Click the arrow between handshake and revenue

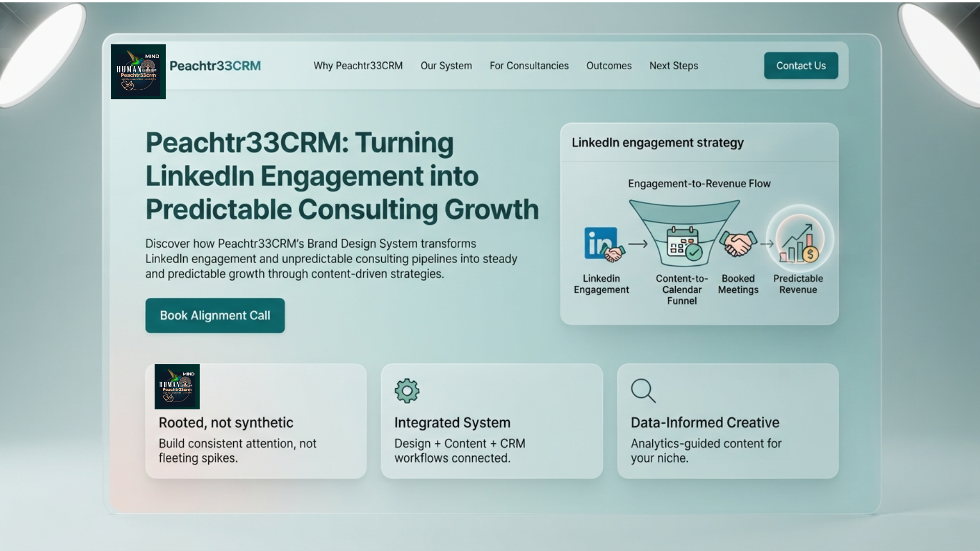[x=767, y=244]
